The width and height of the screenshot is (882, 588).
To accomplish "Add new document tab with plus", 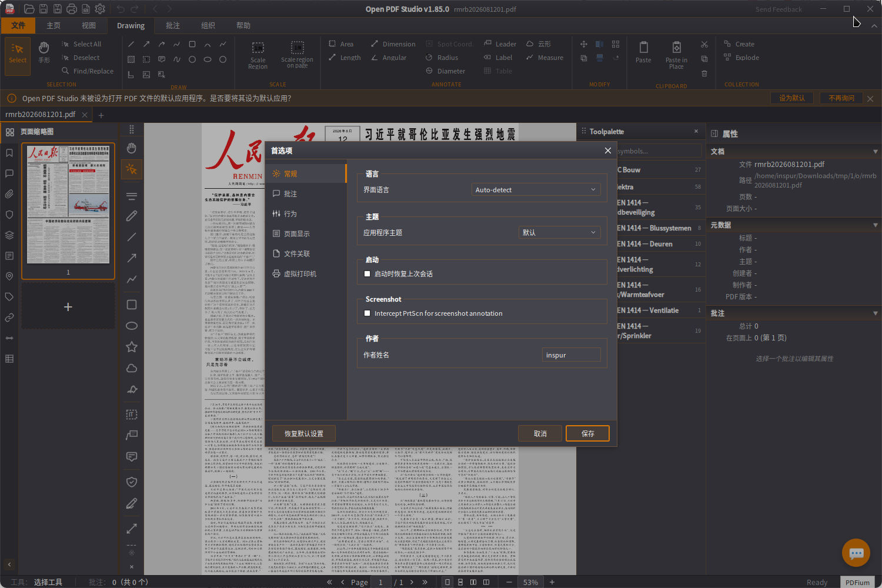I will point(101,115).
